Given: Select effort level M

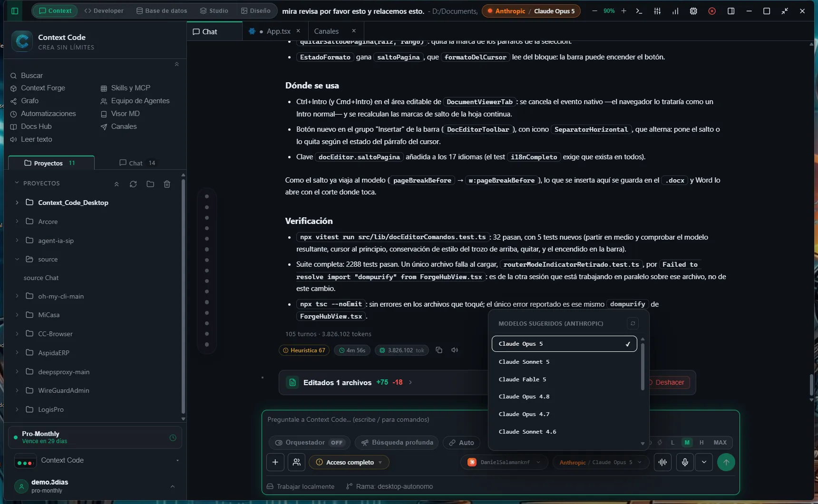Looking at the screenshot, I should coord(687,443).
